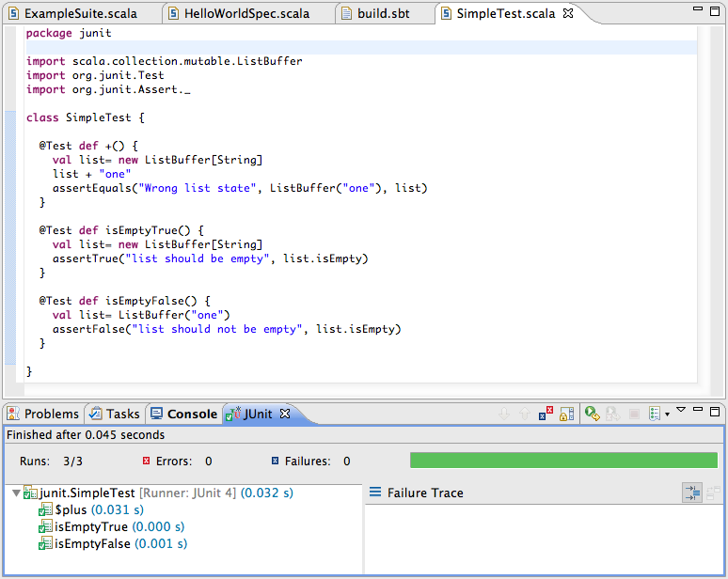Toggle the Scroll Lock icon
Image resolution: width=728 pixels, height=579 pixels.
566,414
